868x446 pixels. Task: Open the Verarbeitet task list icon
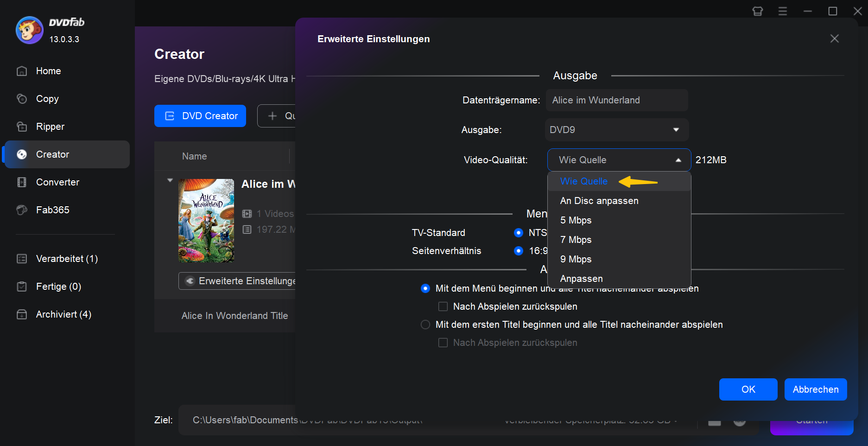click(x=22, y=259)
